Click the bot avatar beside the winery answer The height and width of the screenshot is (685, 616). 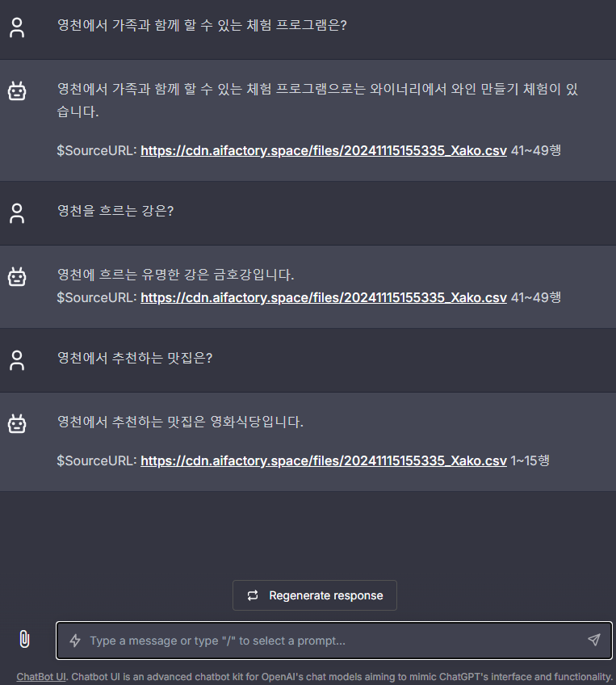[17, 90]
